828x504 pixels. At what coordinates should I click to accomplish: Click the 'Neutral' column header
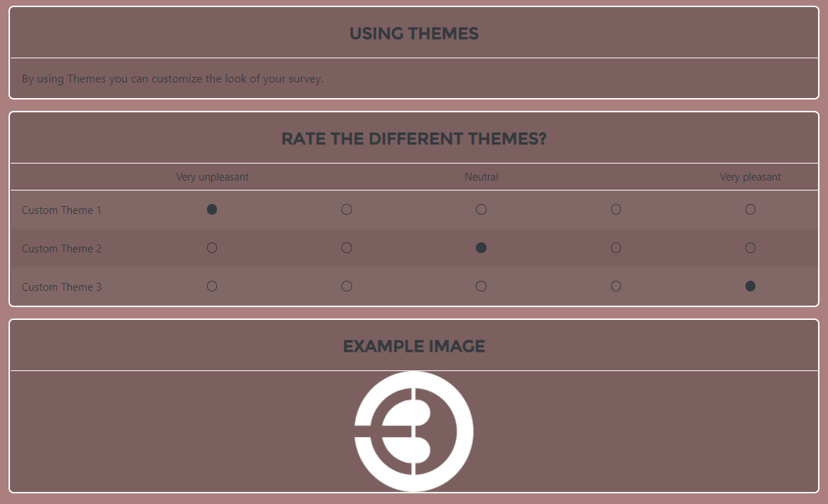481,176
